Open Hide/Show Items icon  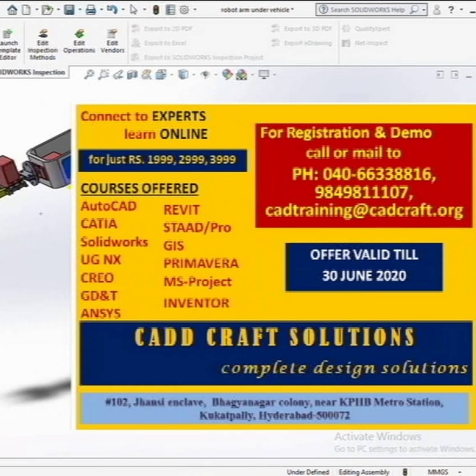click(205, 75)
